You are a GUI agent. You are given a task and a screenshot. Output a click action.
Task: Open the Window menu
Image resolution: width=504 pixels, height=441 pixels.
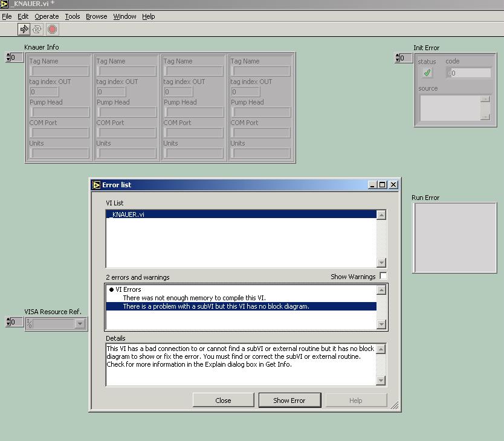tap(124, 16)
